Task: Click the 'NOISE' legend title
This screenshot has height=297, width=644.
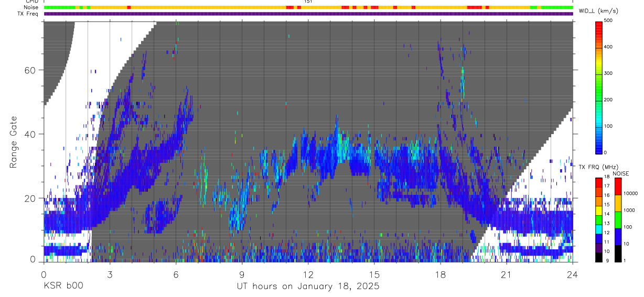Action: pos(620,173)
